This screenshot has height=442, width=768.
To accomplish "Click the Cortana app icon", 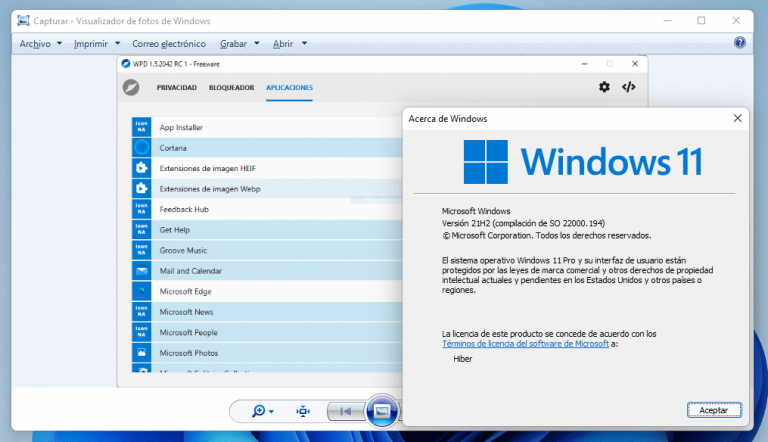I will [x=141, y=148].
